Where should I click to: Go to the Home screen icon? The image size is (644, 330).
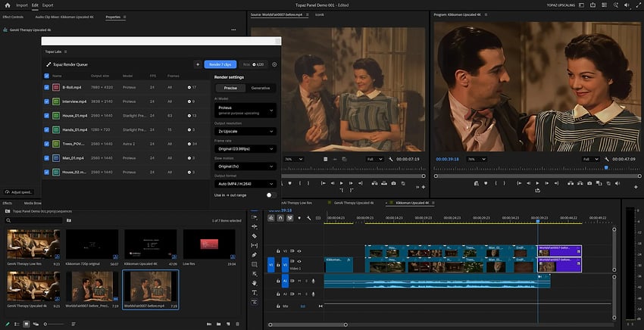(8, 5)
